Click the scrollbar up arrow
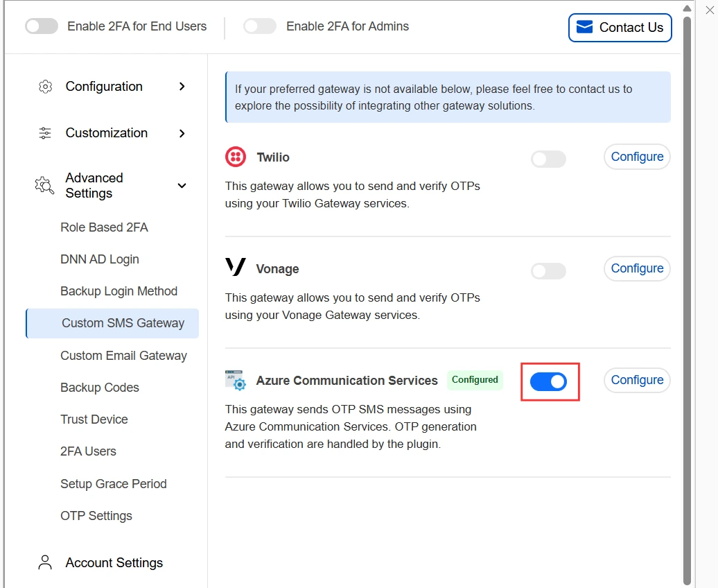Screen dimensions: 718x588 687,8
